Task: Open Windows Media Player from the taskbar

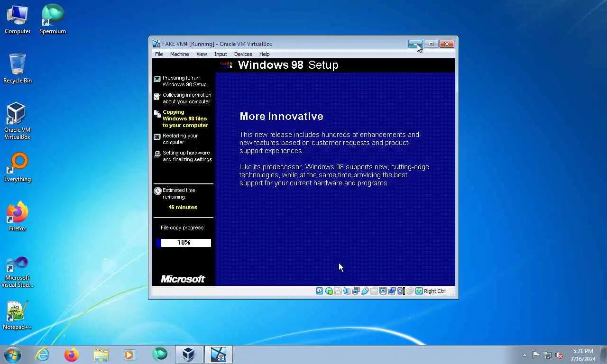Action: click(129, 355)
